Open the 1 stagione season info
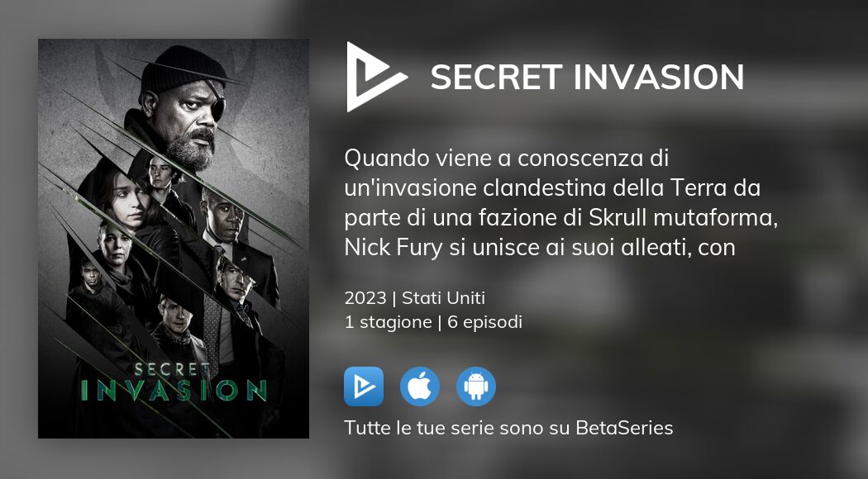The width and height of the screenshot is (868, 479). pyautogui.click(x=388, y=322)
